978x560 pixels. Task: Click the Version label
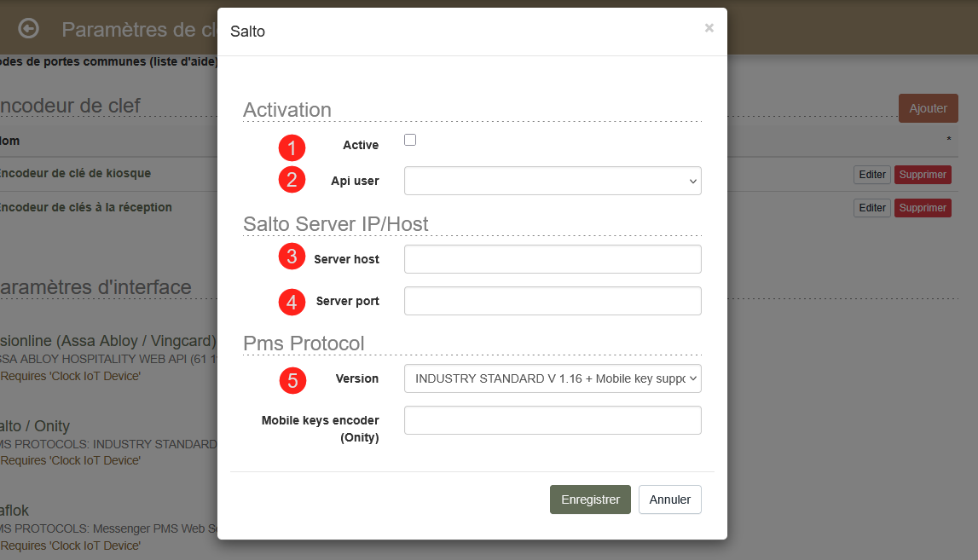pos(356,378)
